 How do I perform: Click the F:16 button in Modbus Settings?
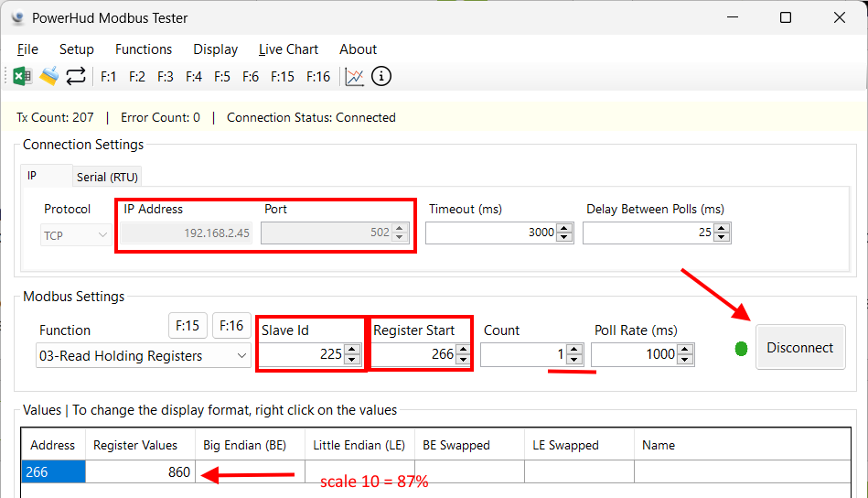click(x=231, y=325)
